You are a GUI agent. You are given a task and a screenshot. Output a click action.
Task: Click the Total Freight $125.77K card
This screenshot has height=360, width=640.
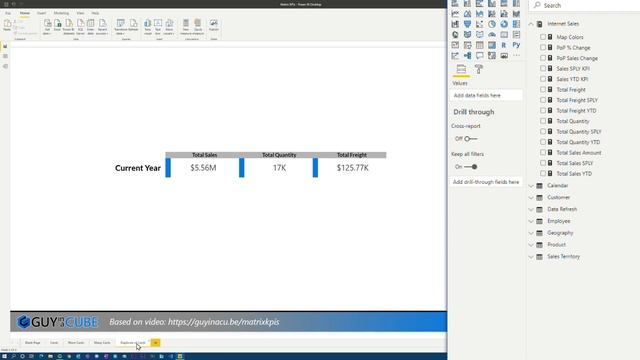[352, 168]
